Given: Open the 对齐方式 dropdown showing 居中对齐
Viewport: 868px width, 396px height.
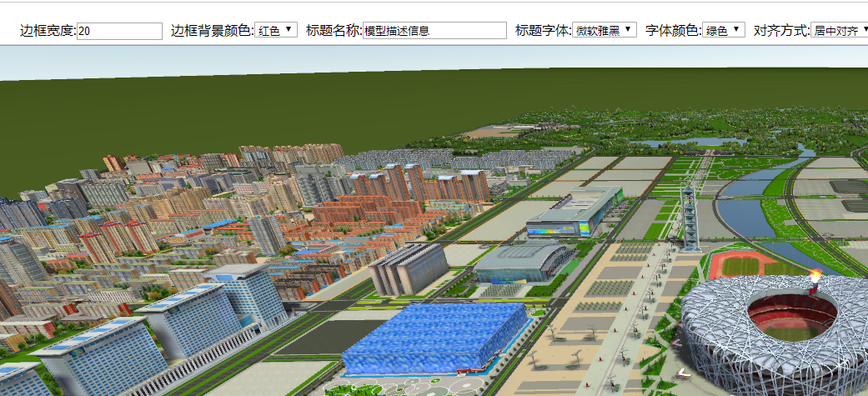Looking at the screenshot, I should (x=840, y=31).
